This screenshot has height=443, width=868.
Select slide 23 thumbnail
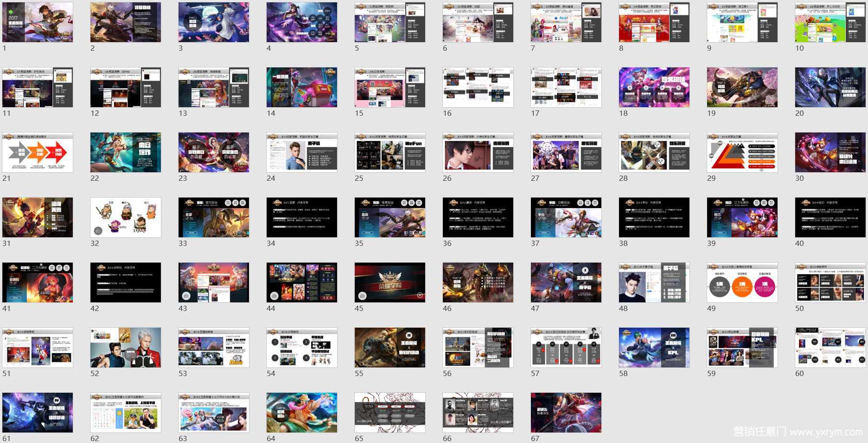pos(214,152)
